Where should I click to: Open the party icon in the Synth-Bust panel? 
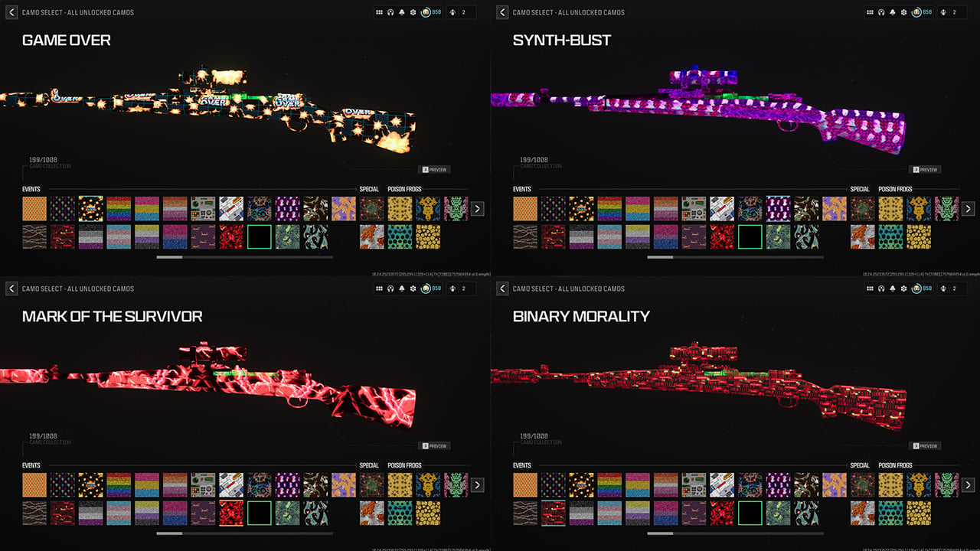(x=944, y=12)
